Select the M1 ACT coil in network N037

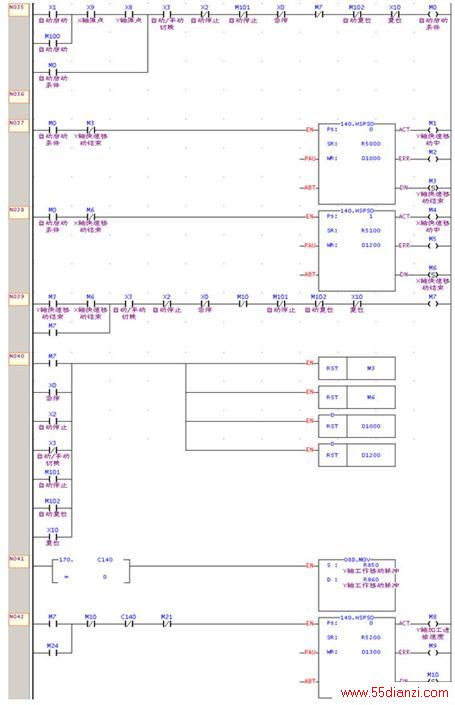433,130
